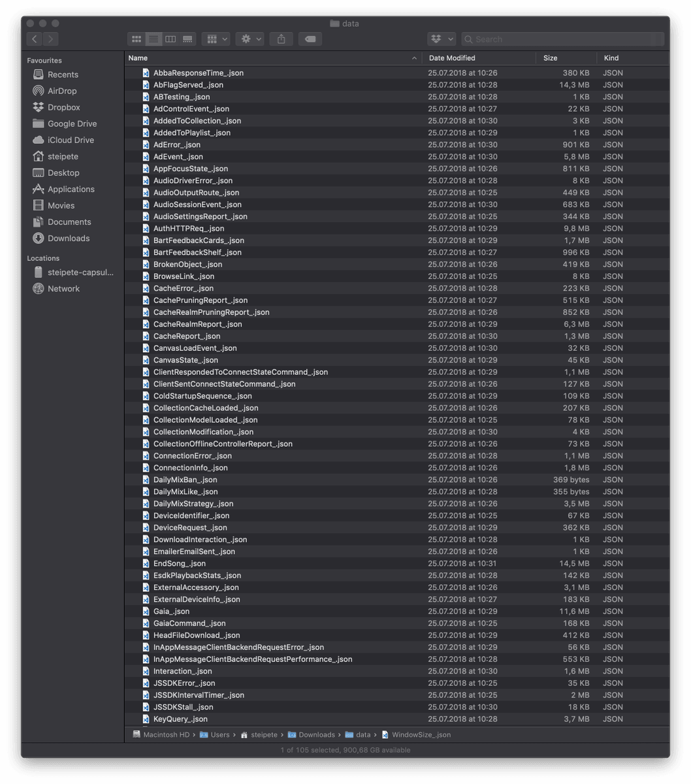Switch to column view layout
This screenshot has height=784, width=691.
[x=170, y=39]
